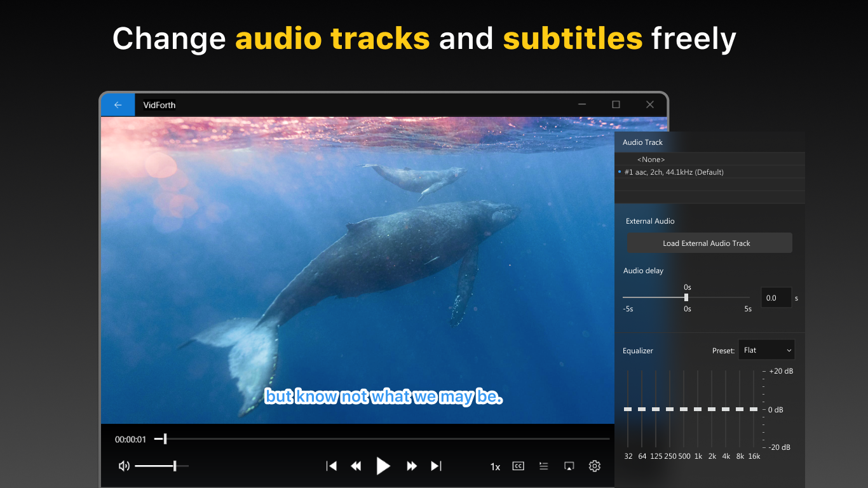Skip to the previous video

tap(331, 466)
